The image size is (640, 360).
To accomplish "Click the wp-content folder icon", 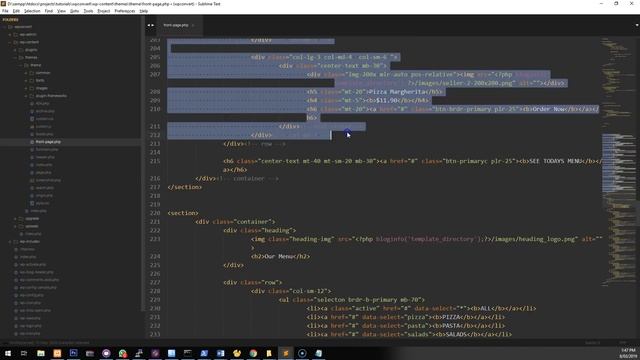I will click(16, 42).
